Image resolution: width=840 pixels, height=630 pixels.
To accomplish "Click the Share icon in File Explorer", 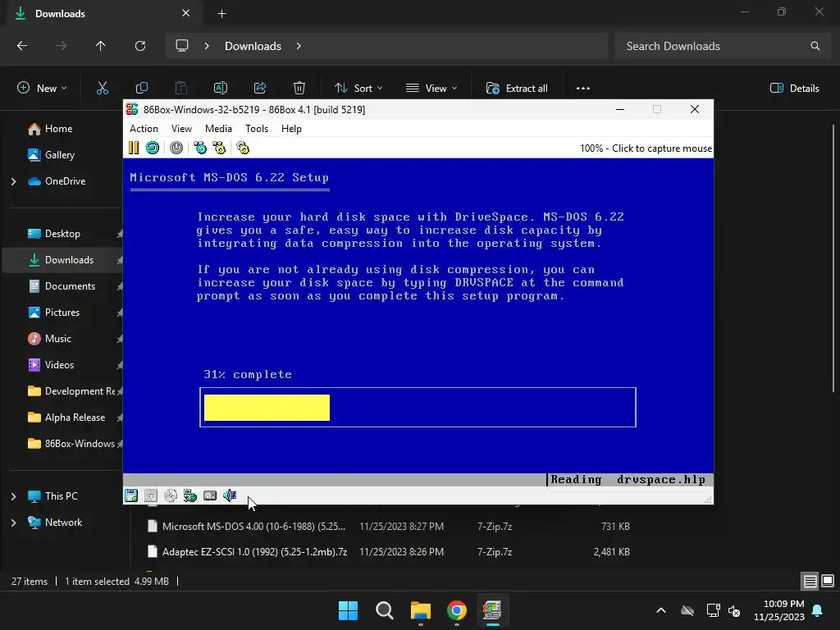I will 260,89.
